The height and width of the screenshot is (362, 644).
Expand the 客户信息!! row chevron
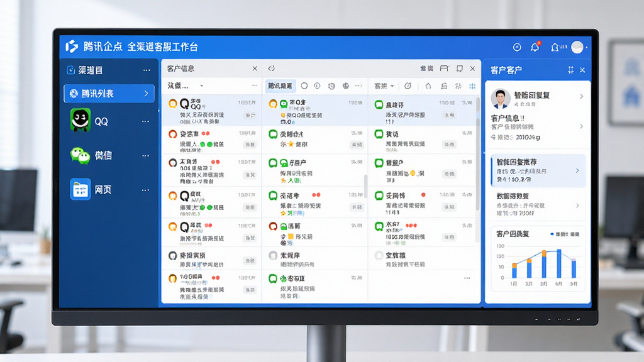coord(582,126)
